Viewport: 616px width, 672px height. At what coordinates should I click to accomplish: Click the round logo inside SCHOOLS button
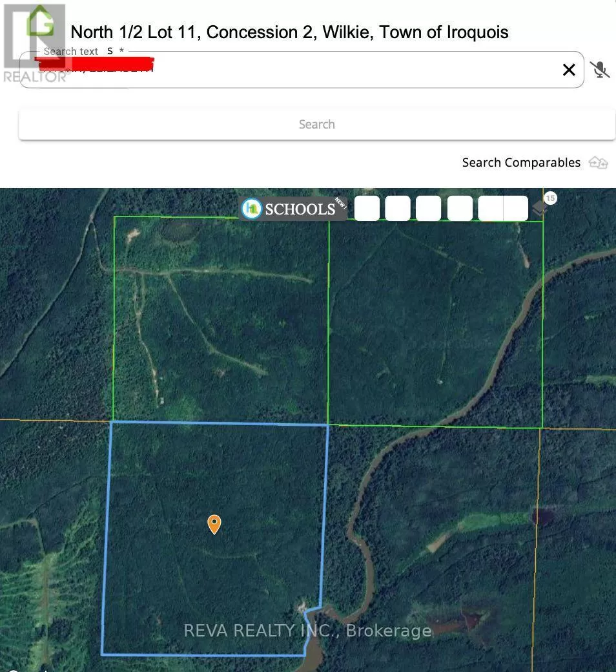tap(251, 209)
